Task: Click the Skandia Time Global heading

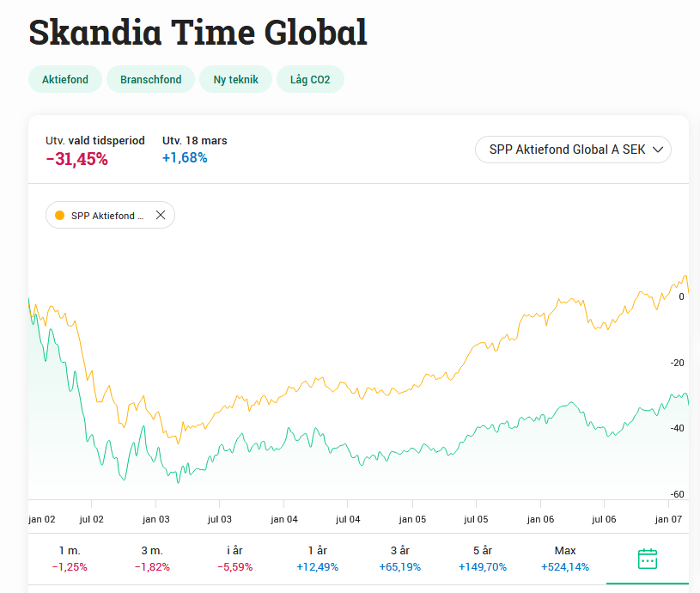Action: [198, 32]
